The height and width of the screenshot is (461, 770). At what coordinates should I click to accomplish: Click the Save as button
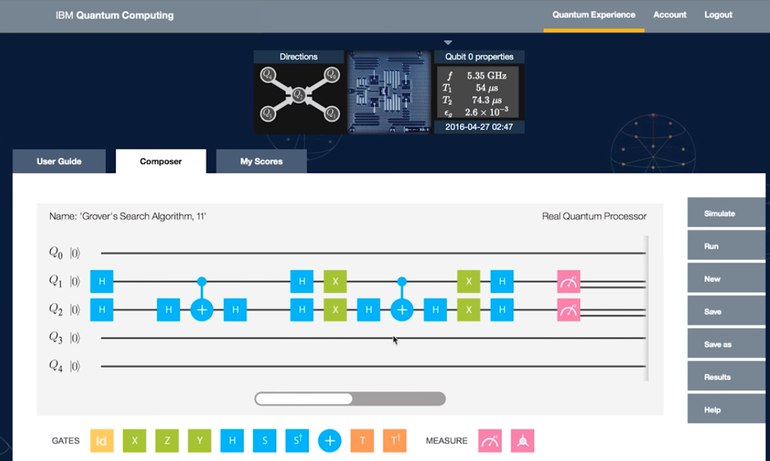click(x=726, y=344)
